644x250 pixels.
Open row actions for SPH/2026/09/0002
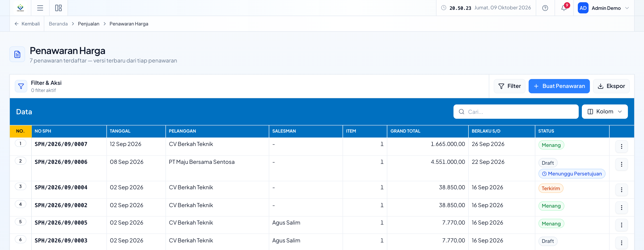coord(621,208)
